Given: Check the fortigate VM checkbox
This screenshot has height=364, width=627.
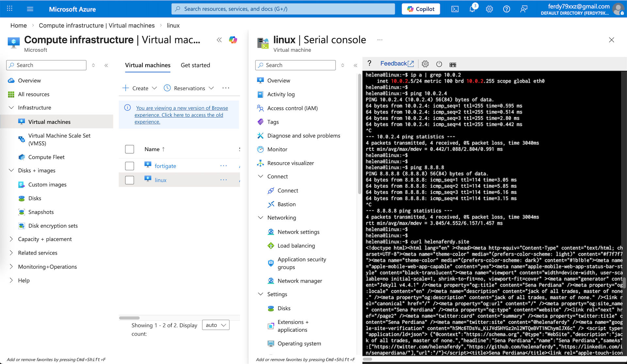Looking at the screenshot, I should point(130,166).
